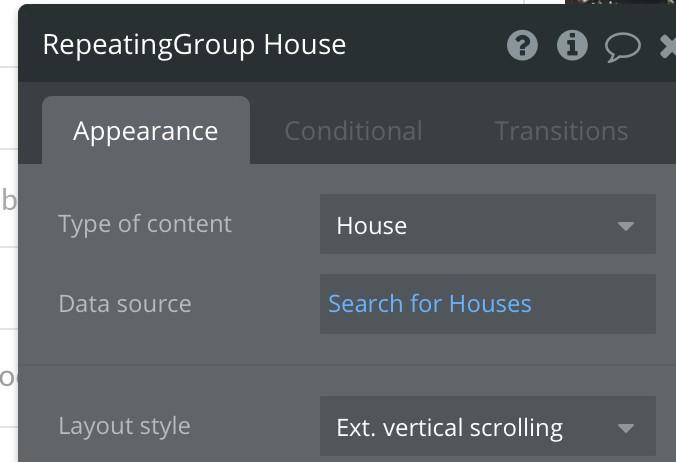Open the Conditional tab
676x462 pixels.
[x=353, y=131]
